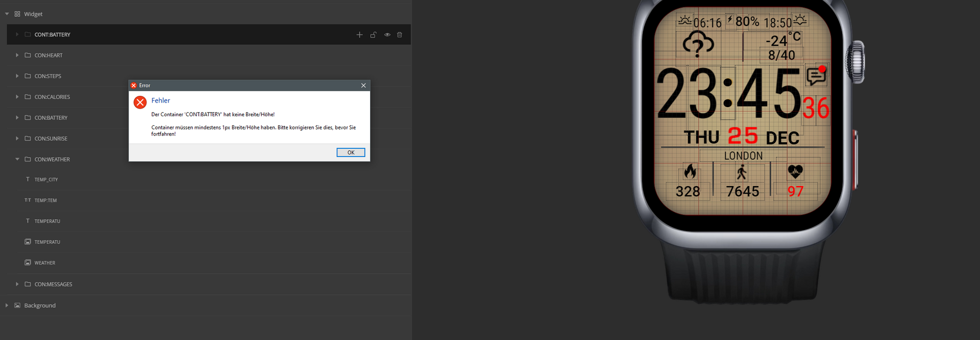The image size is (980, 340).
Task: Click the CON:HEART folder icon
Action: tap(28, 55)
